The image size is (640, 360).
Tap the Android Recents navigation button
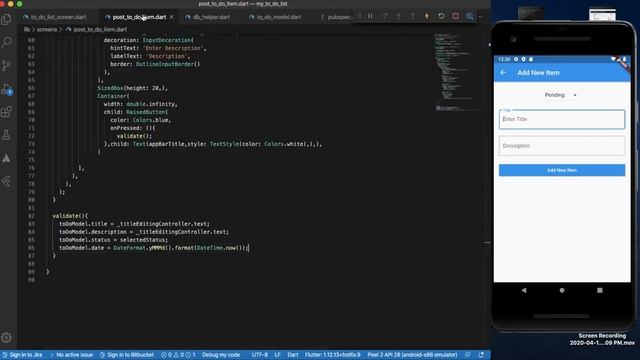click(x=600, y=290)
